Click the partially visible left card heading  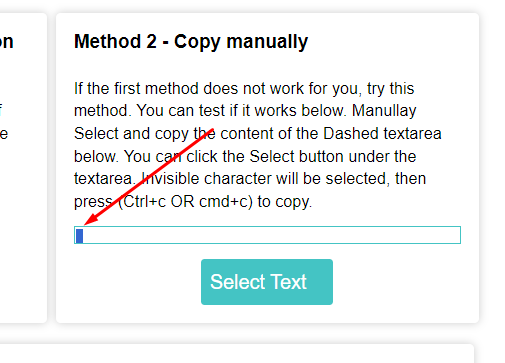pyautogui.click(x=7, y=42)
